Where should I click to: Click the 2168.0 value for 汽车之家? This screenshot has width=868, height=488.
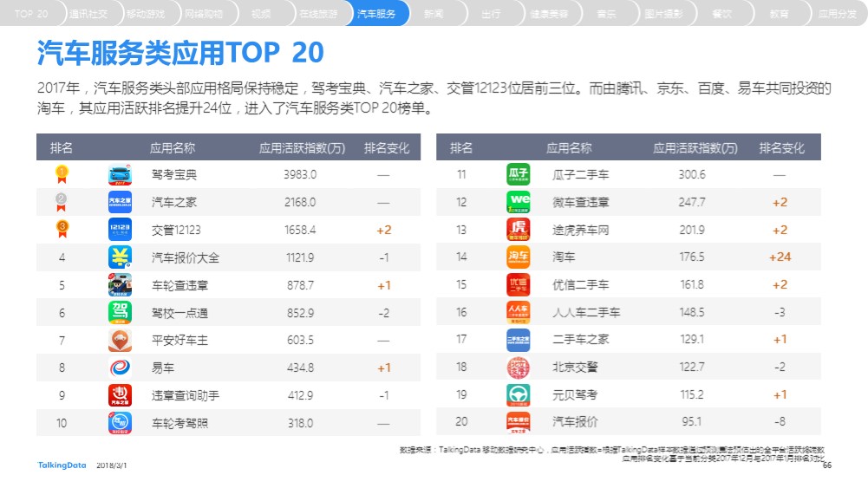point(300,203)
